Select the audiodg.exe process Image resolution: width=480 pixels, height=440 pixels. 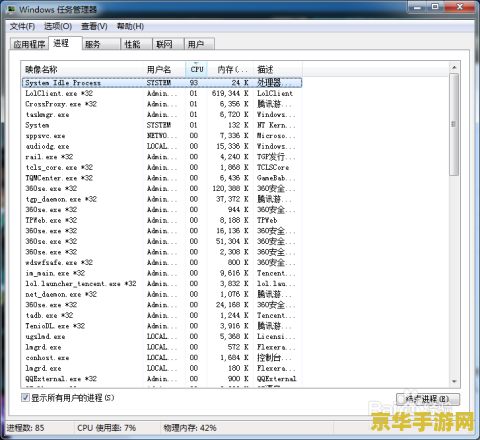(162, 146)
